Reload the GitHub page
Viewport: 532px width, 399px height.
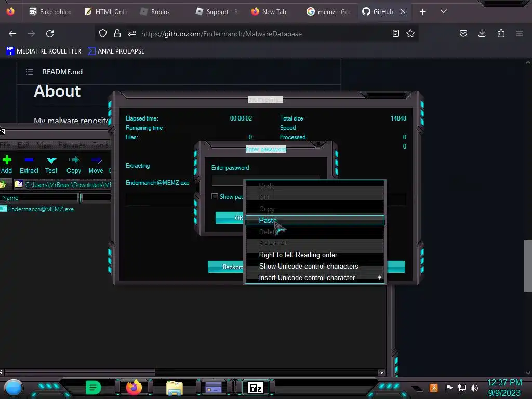pos(50,34)
